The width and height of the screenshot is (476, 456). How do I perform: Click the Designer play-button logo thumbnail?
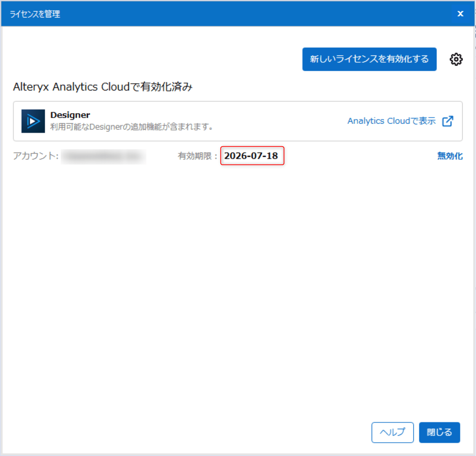click(33, 121)
